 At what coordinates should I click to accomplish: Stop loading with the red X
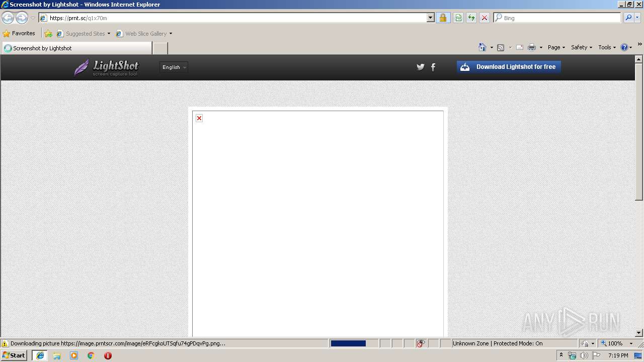click(x=485, y=18)
